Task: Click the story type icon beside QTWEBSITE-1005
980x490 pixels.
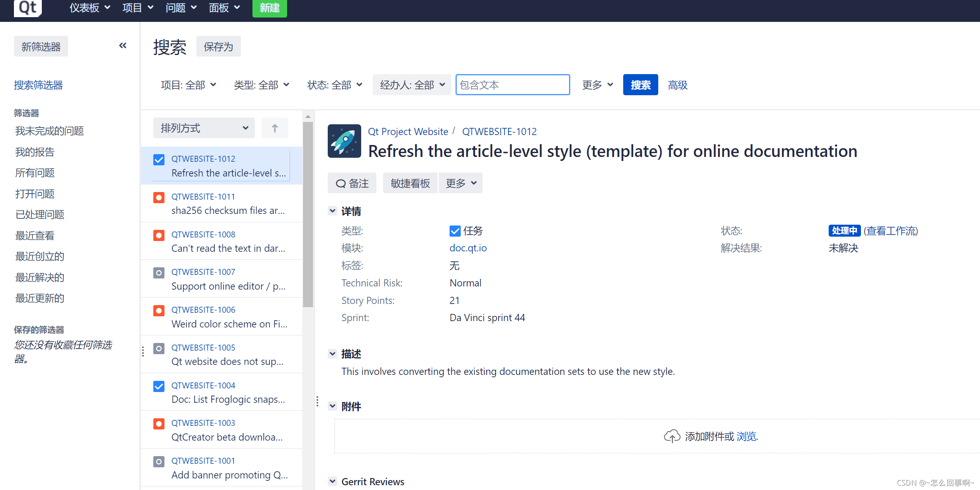Action: pyautogui.click(x=158, y=348)
